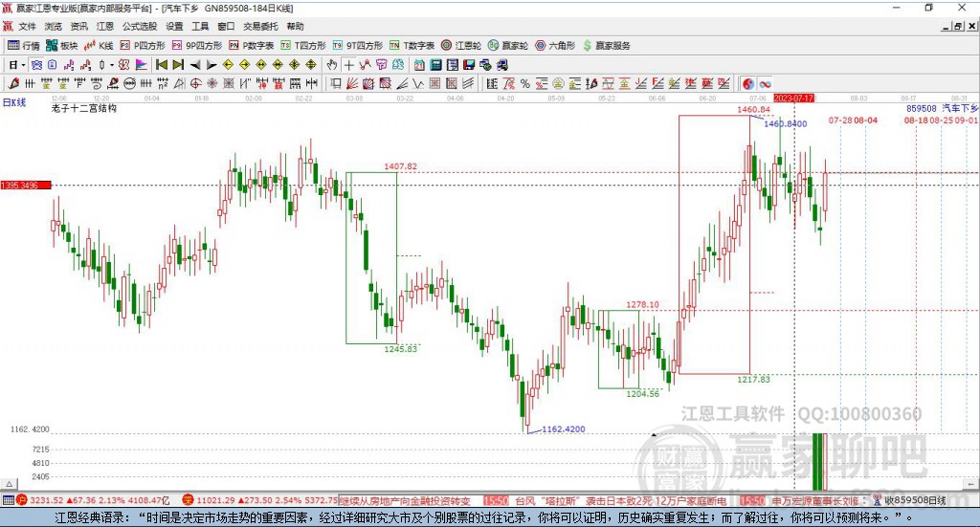
Task: Open the 六角形 hexagon chart tool
Action: tap(554, 45)
